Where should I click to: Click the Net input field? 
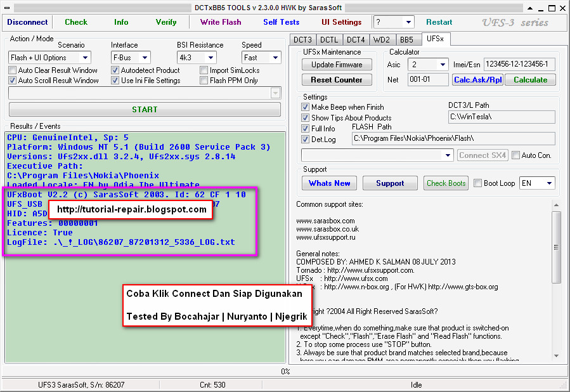pyautogui.click(x=428, y=79)
